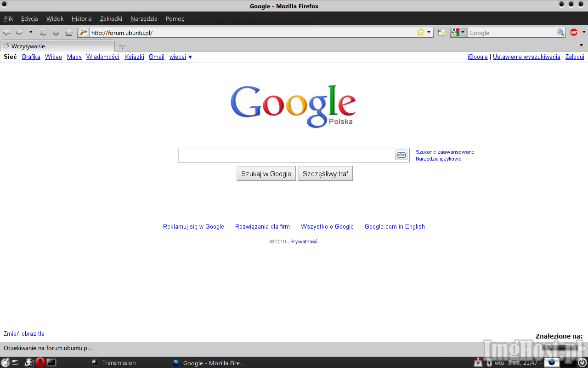Image resolution: width=588 pixels, height=368 pixels.
Task: Go back with the Back arrow
Action: (6, 32)
